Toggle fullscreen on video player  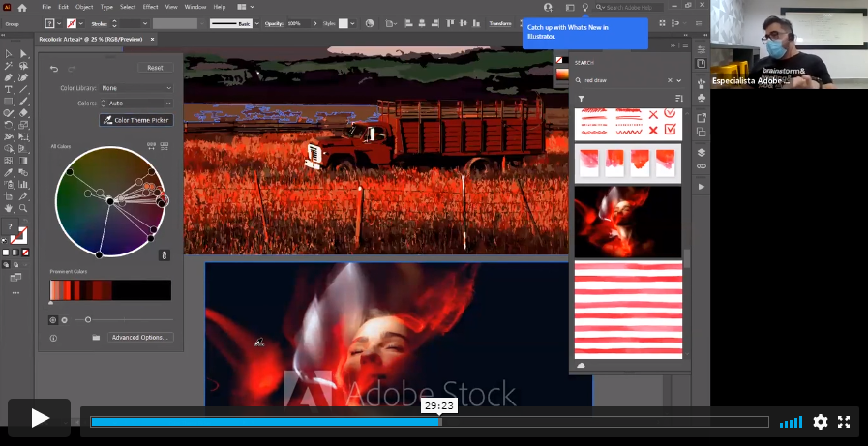[844, 422]
